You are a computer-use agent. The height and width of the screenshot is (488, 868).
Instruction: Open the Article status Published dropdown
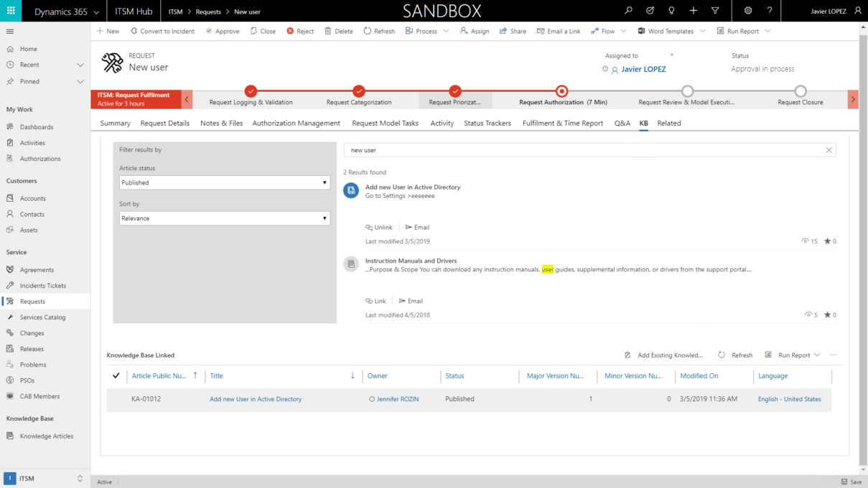tap(225, 182)
